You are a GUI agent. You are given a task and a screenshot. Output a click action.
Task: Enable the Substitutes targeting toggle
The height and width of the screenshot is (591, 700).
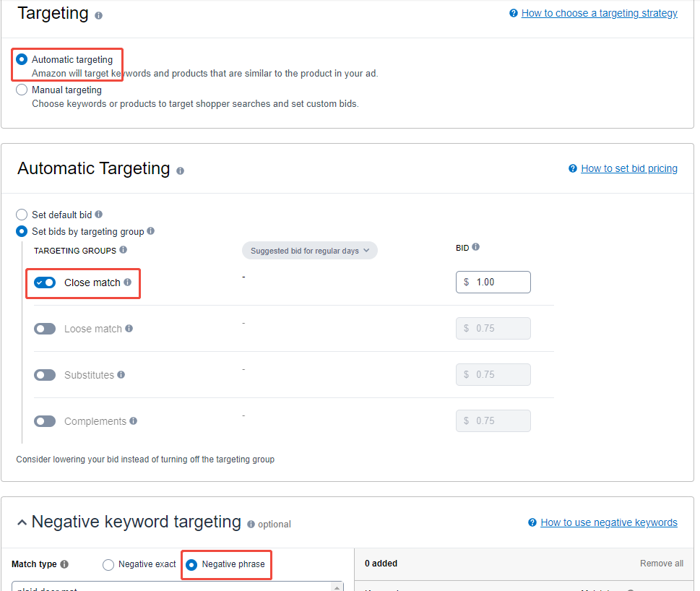(45, 375)
